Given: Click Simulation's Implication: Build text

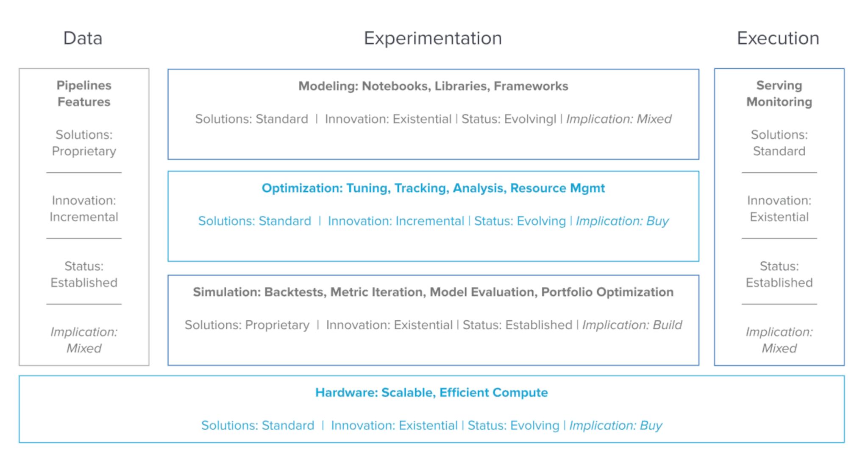Looking at the screenshot, I should [632, 325].
